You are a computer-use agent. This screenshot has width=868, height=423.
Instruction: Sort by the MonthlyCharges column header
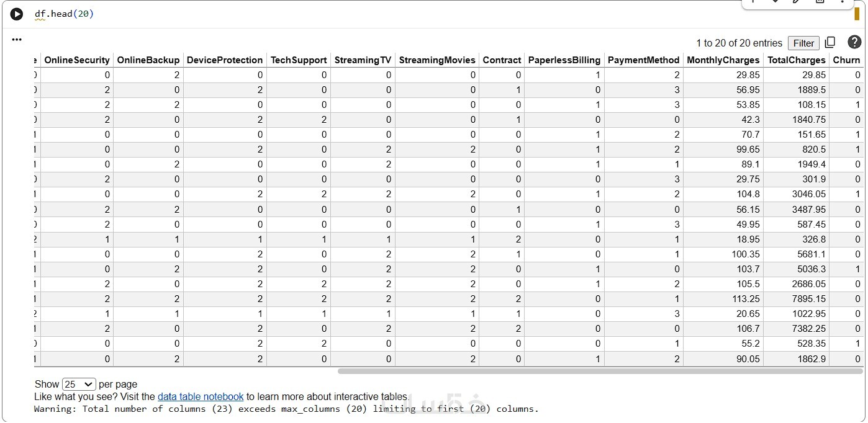coord(723,60)
